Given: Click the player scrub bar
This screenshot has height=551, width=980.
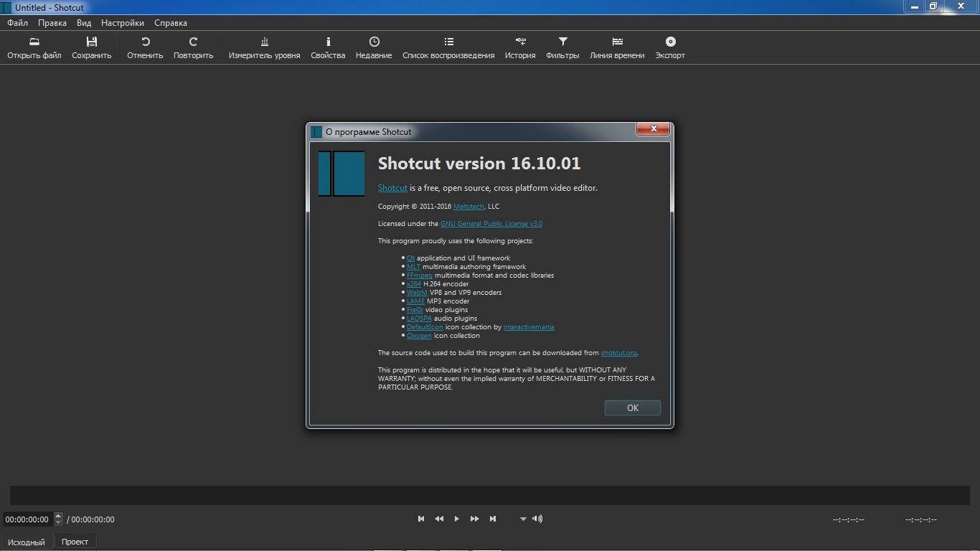Looking at the screenshot, I should [x=490, y=495].
